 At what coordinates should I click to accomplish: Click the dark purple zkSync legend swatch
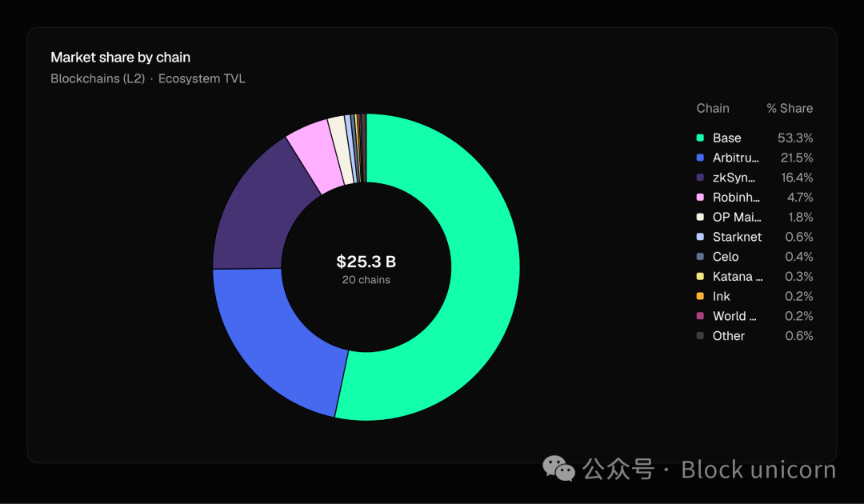coord(700,178)
